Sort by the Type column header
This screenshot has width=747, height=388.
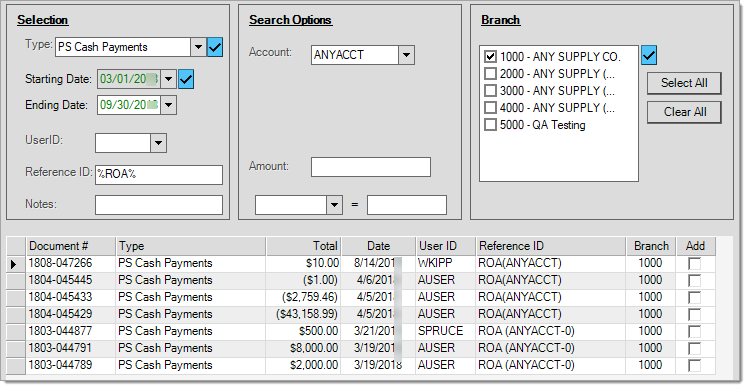click(x=191, y=246)
